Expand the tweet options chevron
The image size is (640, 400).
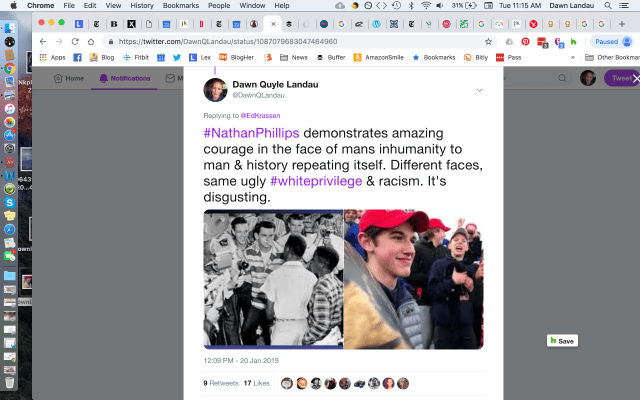(x=479, y=90)
